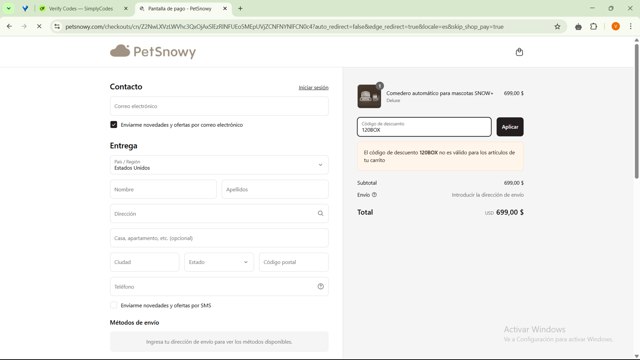Go back to the previous page
Screen dimensions: 640x360
9,27
